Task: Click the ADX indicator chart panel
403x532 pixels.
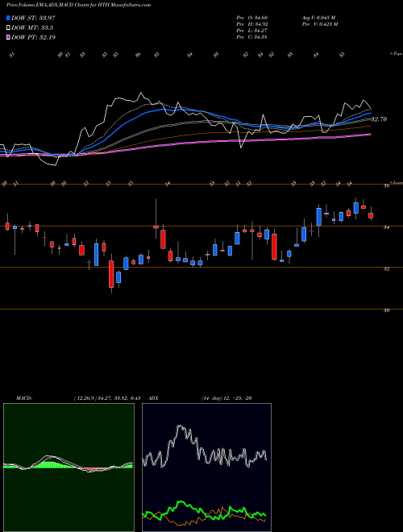Action: (x=206, y=468)
